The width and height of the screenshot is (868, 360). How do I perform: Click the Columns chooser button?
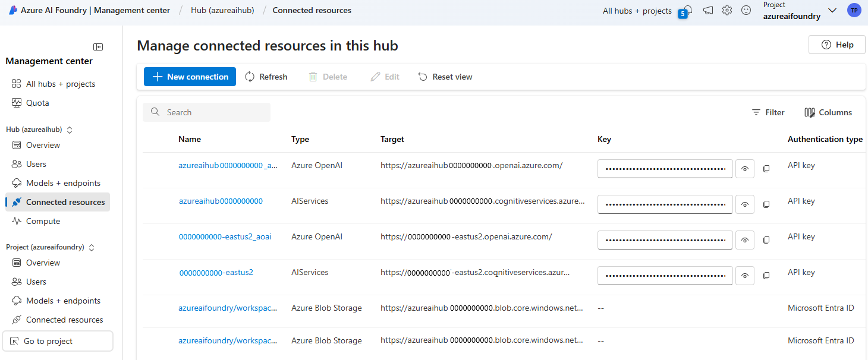pyautogui.click(x=828, y=112)
